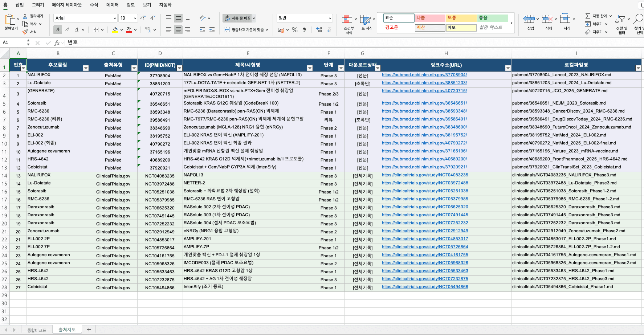Apply percent number style

point(295,30)
